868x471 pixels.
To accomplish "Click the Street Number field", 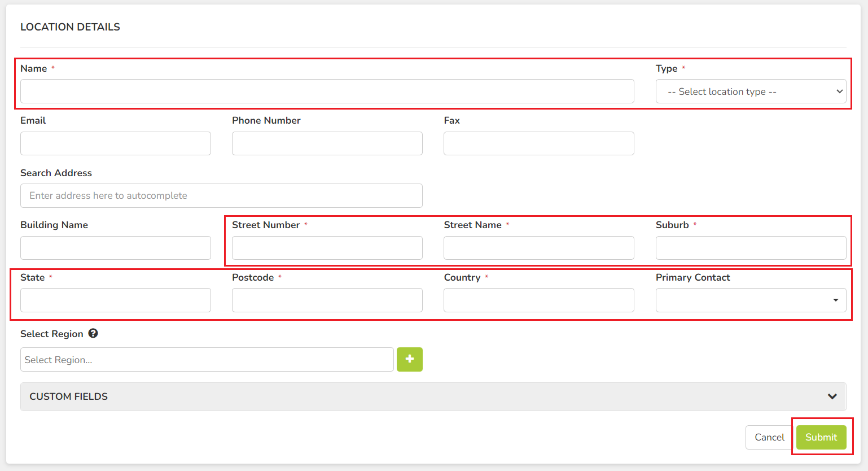I will pyautogui.click(x=327, y=248).
